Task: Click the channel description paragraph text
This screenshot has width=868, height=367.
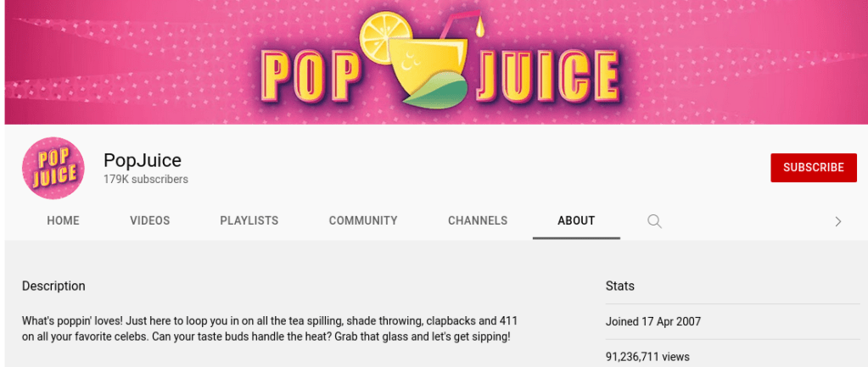Action: [x=270, y=329]
